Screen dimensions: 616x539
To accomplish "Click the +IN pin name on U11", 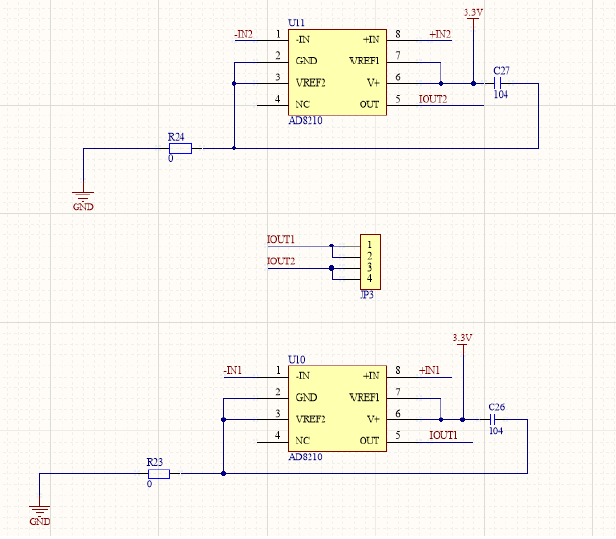I will tap(371, 40).
